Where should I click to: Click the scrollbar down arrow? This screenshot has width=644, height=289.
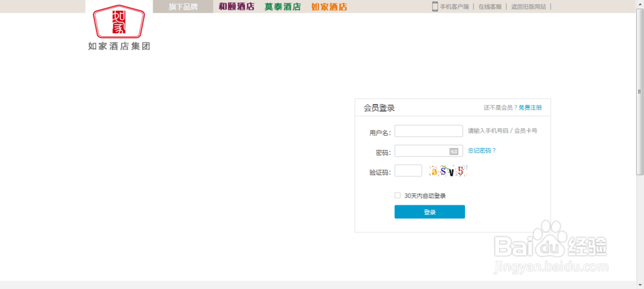pyautogui.click(x=640, y=284)
